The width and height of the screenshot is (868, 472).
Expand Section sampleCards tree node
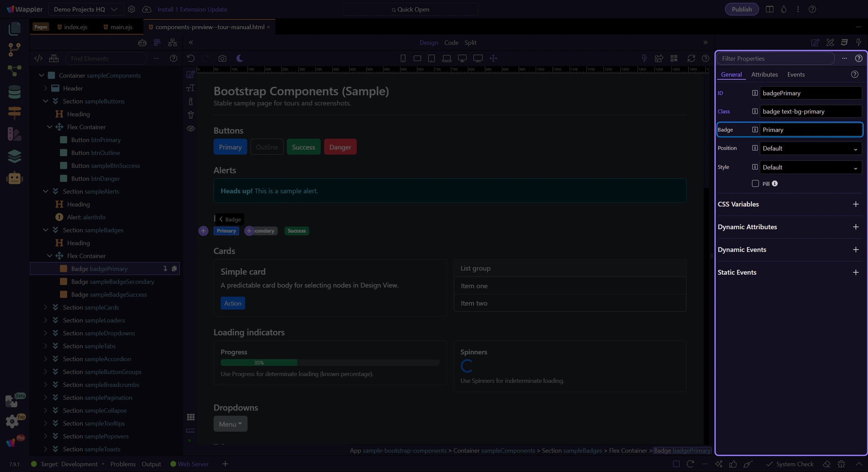(45, 307)
